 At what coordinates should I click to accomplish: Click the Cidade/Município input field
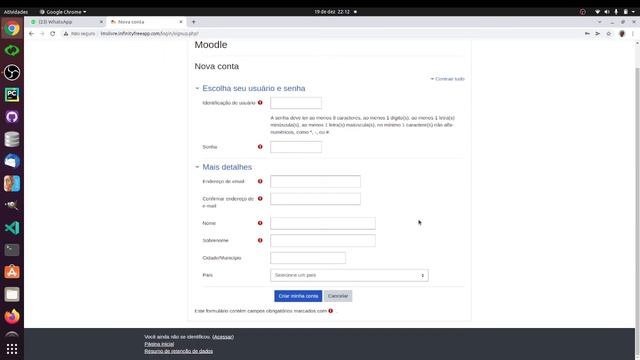click(x=308, y=258)
